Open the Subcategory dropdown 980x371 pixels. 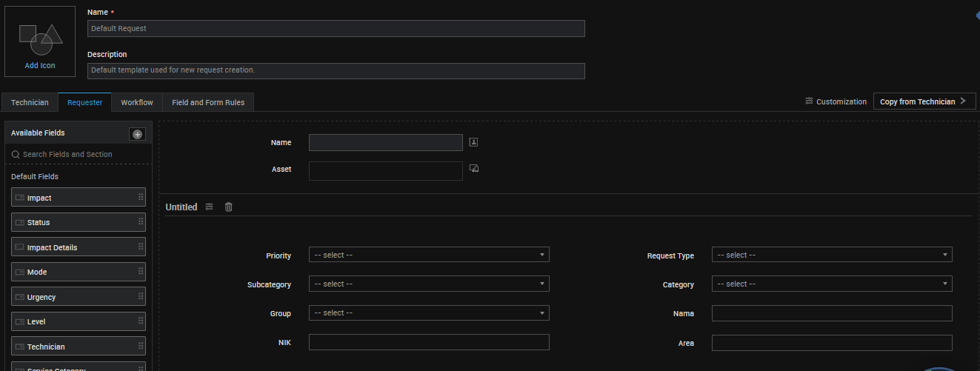429,284
